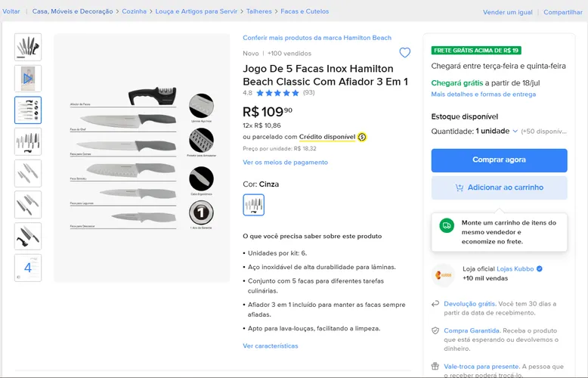The height and width of the screenshot is (378, 588).
Task: Open the Facas e Cutelos breadcrumb
Action: point(305,11)
